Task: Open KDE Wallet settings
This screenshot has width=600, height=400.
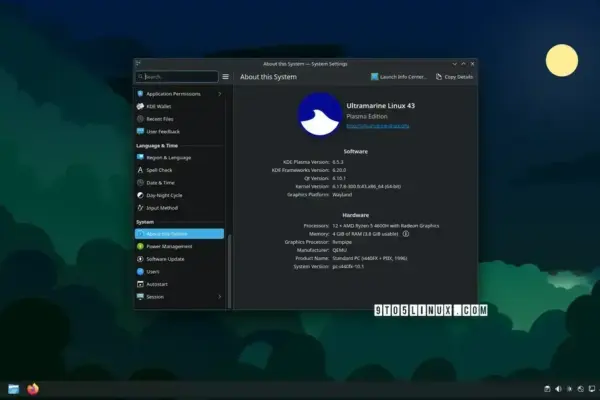Action: point(179,106)
